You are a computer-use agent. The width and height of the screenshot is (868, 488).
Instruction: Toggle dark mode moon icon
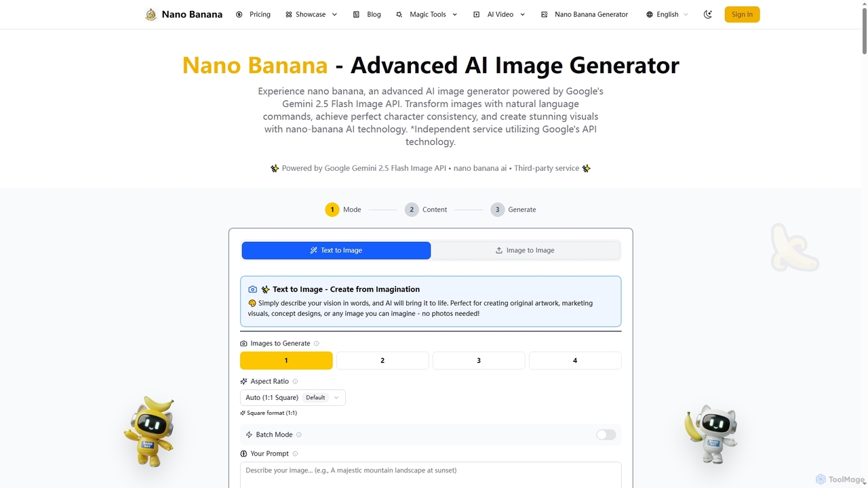[708, 14]
